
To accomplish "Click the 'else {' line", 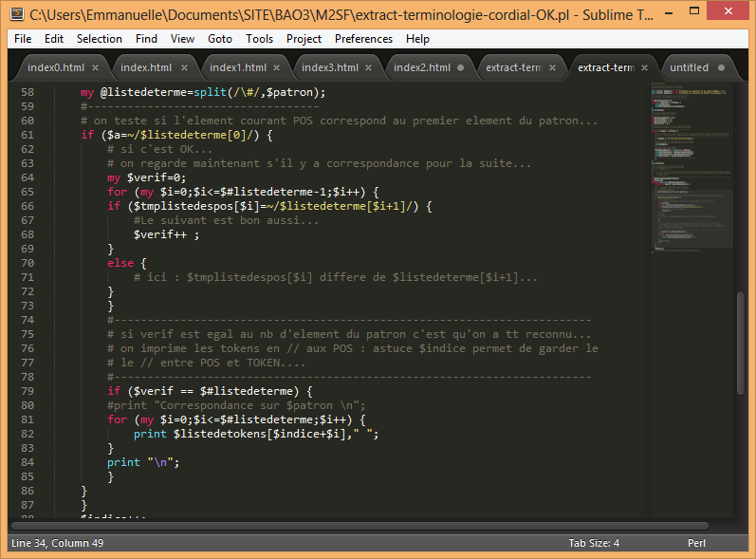I will click(x=127, y=263).
